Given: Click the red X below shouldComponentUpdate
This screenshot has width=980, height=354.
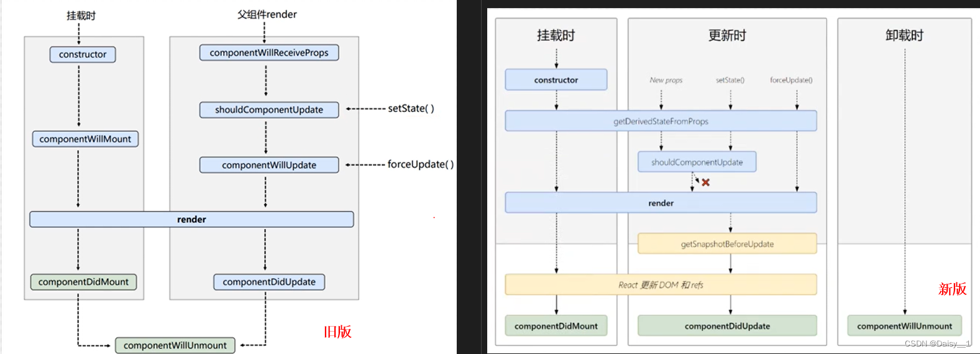Looking at the screenshot, I should pos(705,182).
